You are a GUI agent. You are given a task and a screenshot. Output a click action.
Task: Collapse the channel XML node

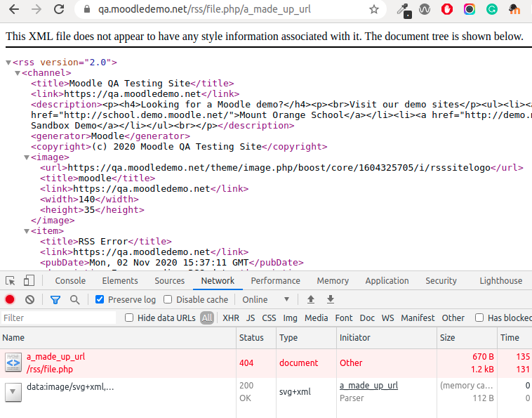click(18, 73)
